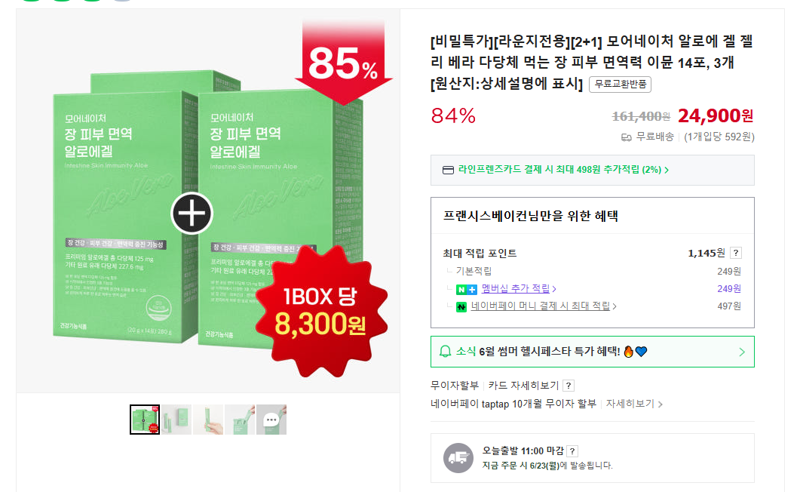Click the bell icon in the 소식 banner
This screenshot has height=492, width=800.
point(445,351)
